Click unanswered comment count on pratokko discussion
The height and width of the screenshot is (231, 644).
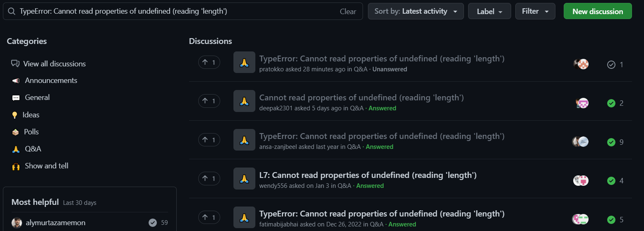tap(615, 65)
